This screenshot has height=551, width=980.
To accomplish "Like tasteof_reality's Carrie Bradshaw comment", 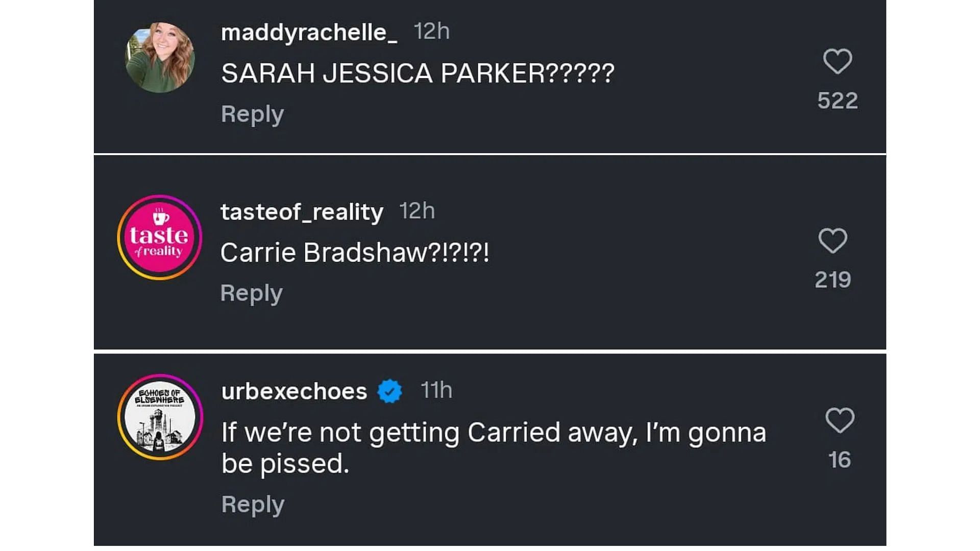I will click(833, 240).
